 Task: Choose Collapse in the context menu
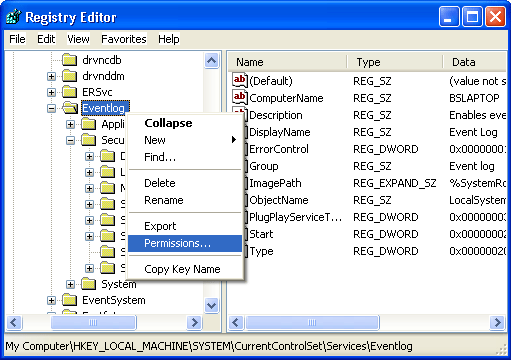185,123
